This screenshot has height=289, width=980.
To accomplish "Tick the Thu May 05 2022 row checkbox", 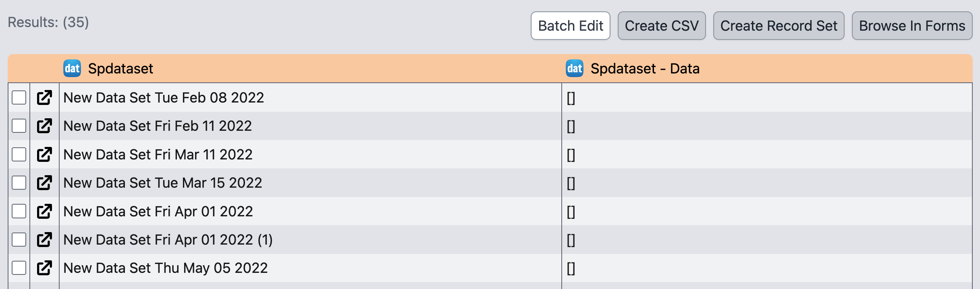I will pos(19,268).
